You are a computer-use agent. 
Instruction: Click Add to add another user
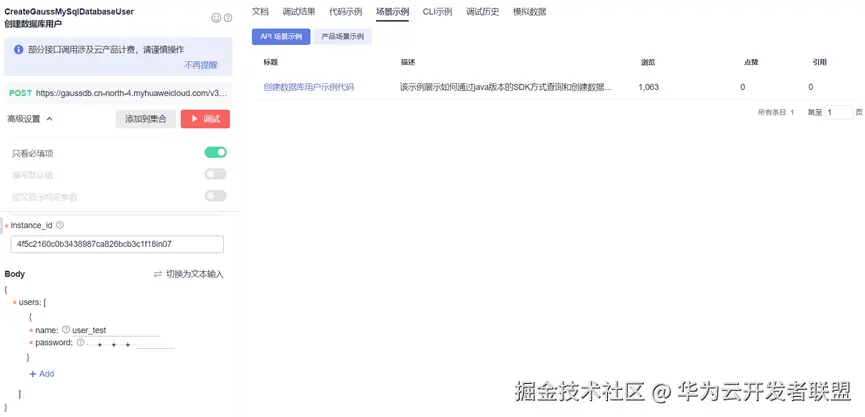[x=47, y=374]
